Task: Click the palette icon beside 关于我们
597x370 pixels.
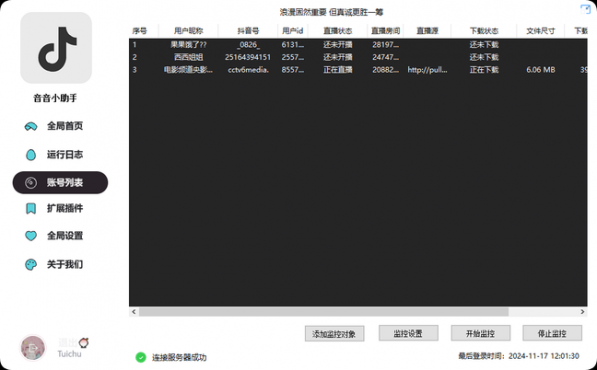Action: 31,265
